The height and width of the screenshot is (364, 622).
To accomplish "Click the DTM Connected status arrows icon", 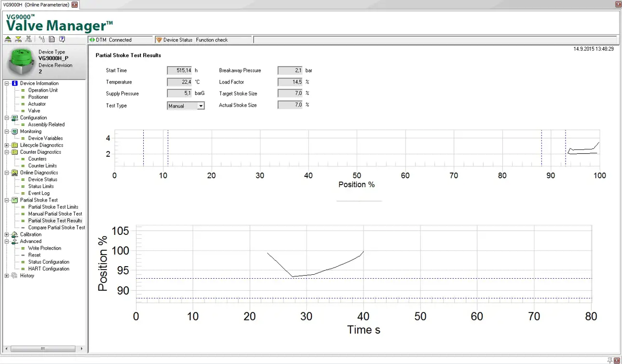I will (x=92, y=40).
